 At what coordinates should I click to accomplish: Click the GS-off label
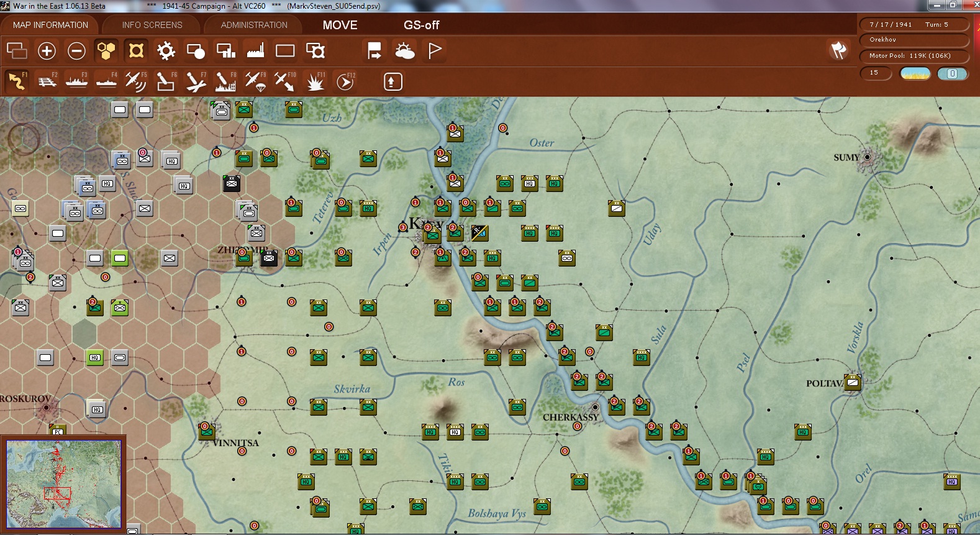(x=421, y=25)
